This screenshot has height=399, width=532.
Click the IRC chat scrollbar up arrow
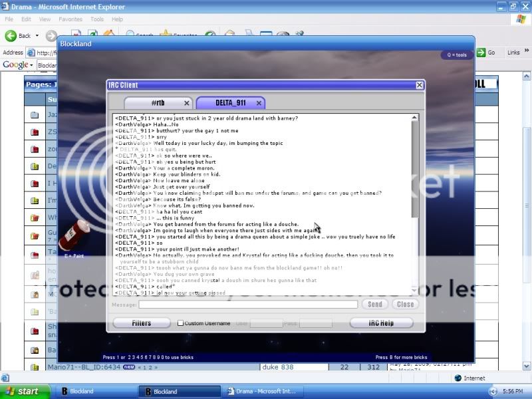point(414,118)
